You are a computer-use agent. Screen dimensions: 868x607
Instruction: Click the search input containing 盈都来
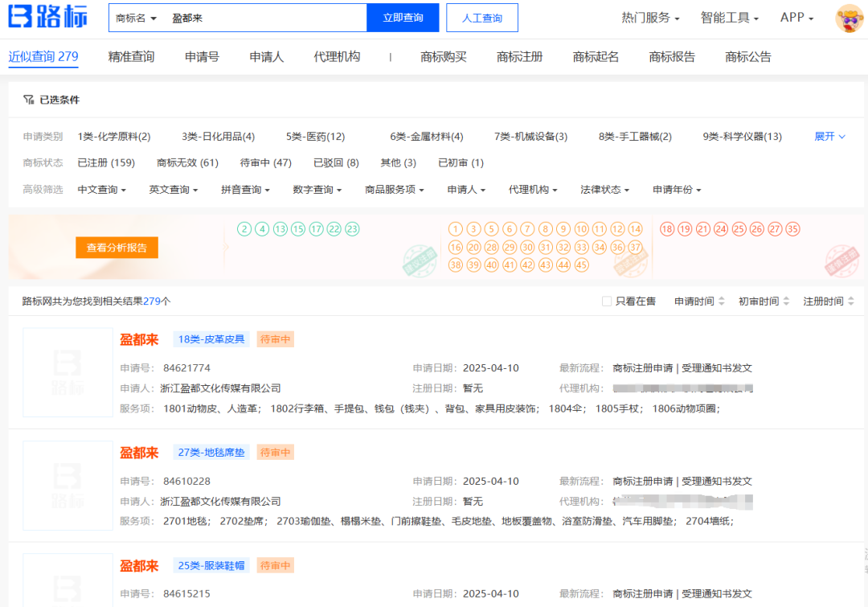(266, 18)
